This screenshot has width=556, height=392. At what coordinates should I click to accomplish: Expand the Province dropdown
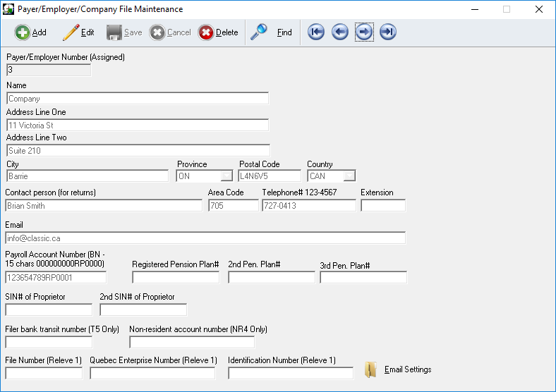pos(226,176)
